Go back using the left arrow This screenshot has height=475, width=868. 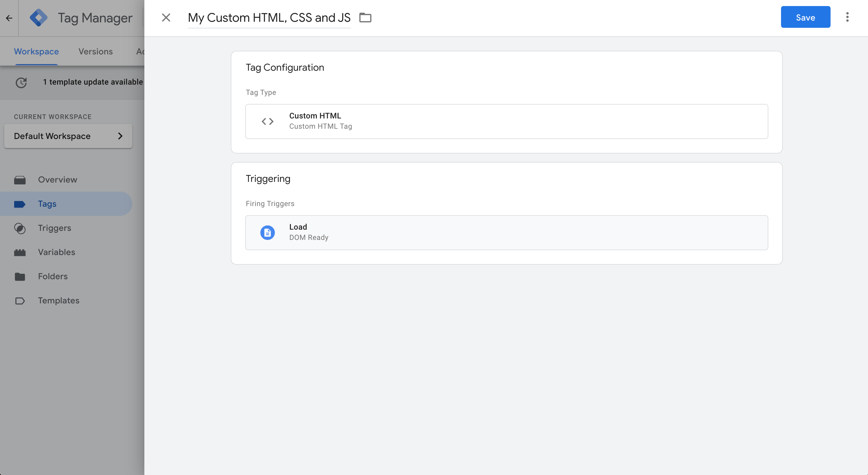point(9,18)
